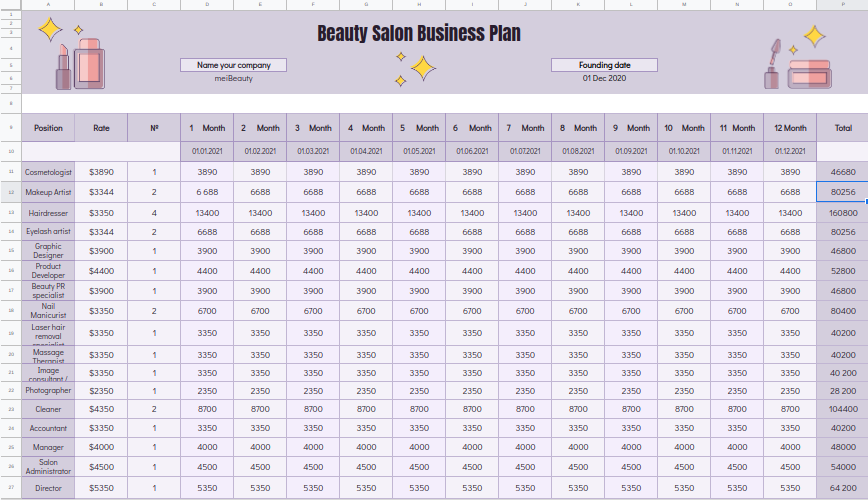Click the '01 Dec 2020' date cell
The height and width of the screenshot is (500, 868).
tap(604, 78)
